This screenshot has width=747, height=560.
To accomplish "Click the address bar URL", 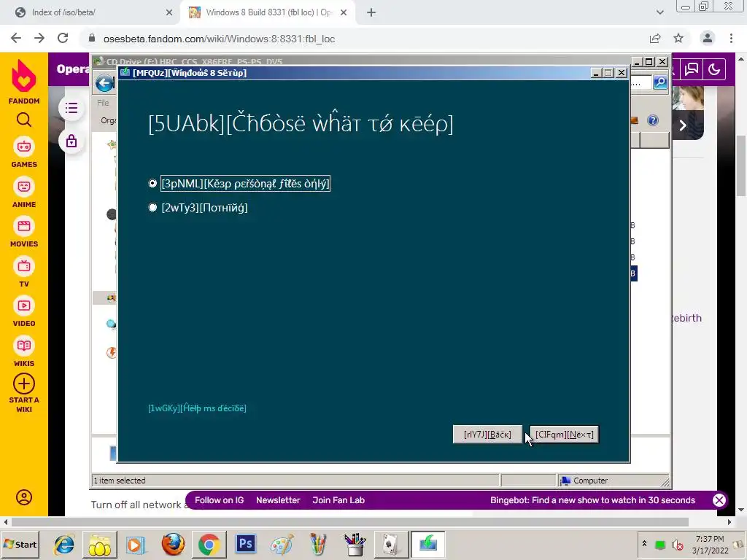I will (x=219, y=39).
